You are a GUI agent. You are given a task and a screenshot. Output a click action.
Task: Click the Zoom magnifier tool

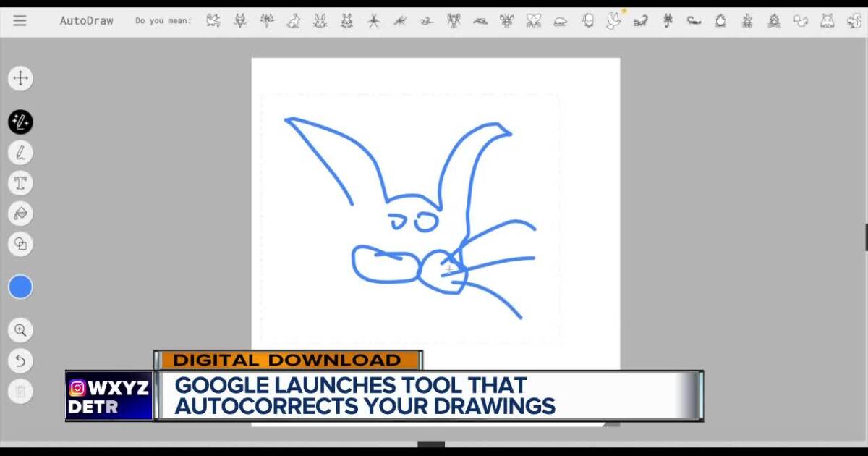[20, 331]
